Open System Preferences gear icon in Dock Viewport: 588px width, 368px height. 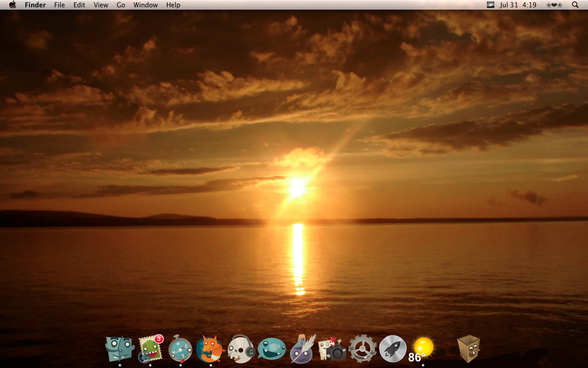pos(362,349)
